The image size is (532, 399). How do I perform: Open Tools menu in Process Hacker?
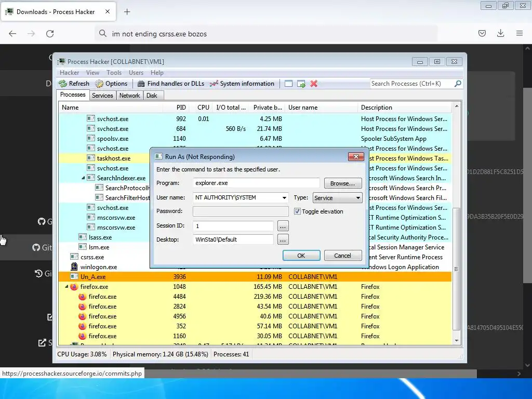coord(114,73)
